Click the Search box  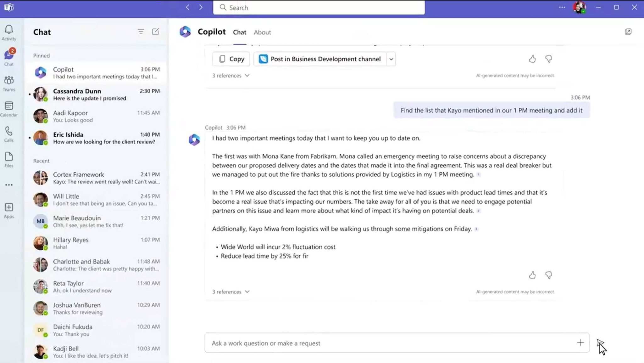click(319, 7)
